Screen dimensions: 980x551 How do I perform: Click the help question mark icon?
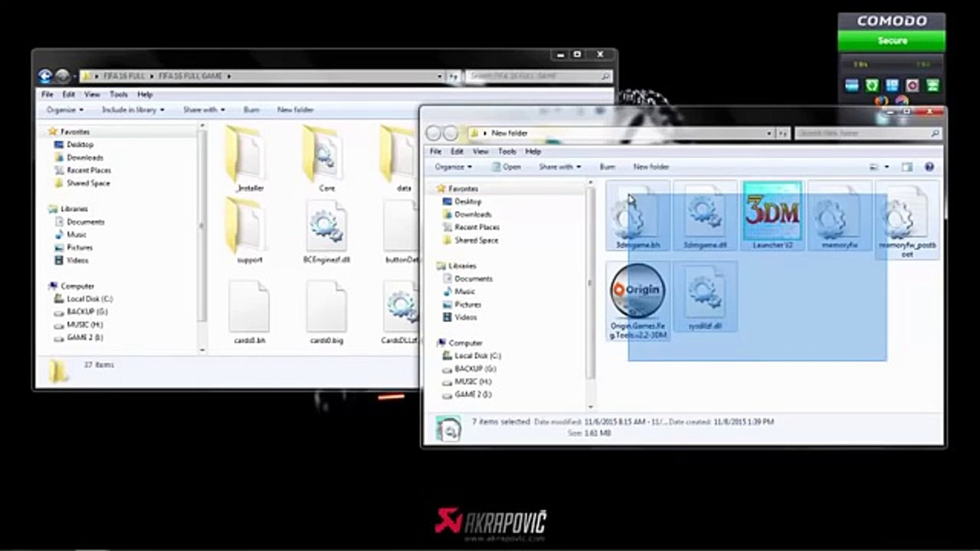click(x=929, y=167)
